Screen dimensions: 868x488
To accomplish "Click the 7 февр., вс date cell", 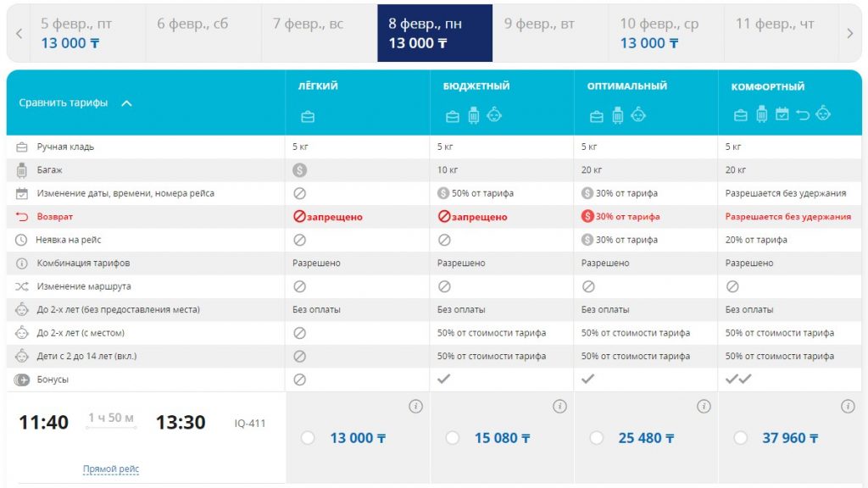I will (x=309, y=33).
